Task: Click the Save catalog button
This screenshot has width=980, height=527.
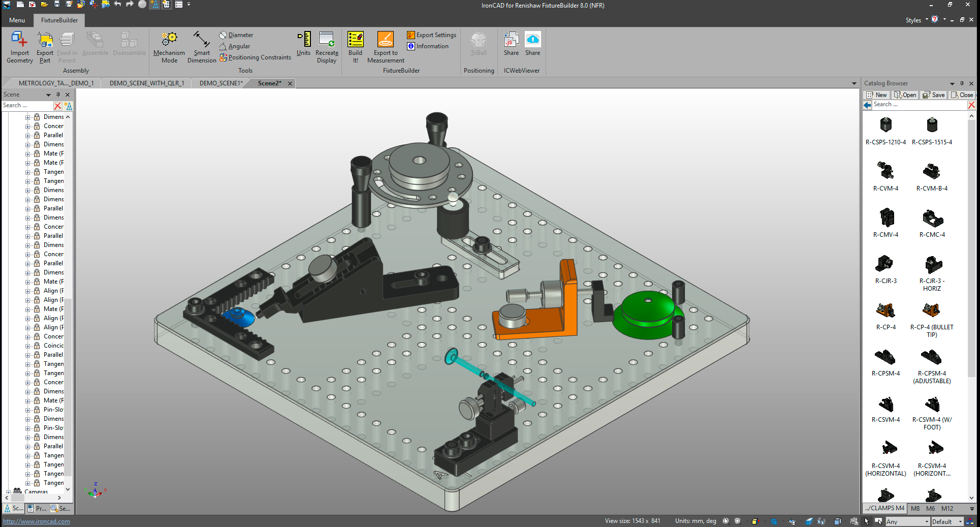Action: click(933, 95)
